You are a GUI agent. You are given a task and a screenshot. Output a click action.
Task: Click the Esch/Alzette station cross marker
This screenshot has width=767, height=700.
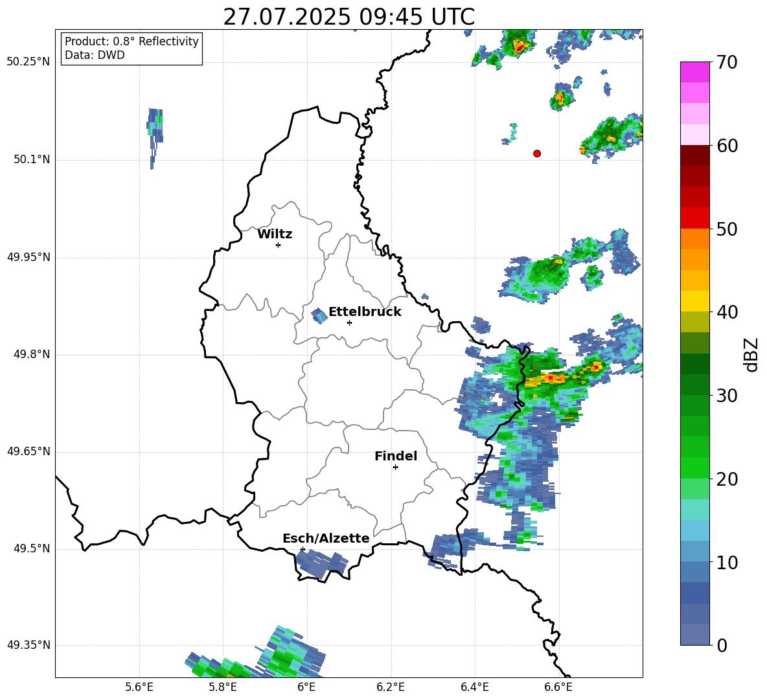pos(303,549)
